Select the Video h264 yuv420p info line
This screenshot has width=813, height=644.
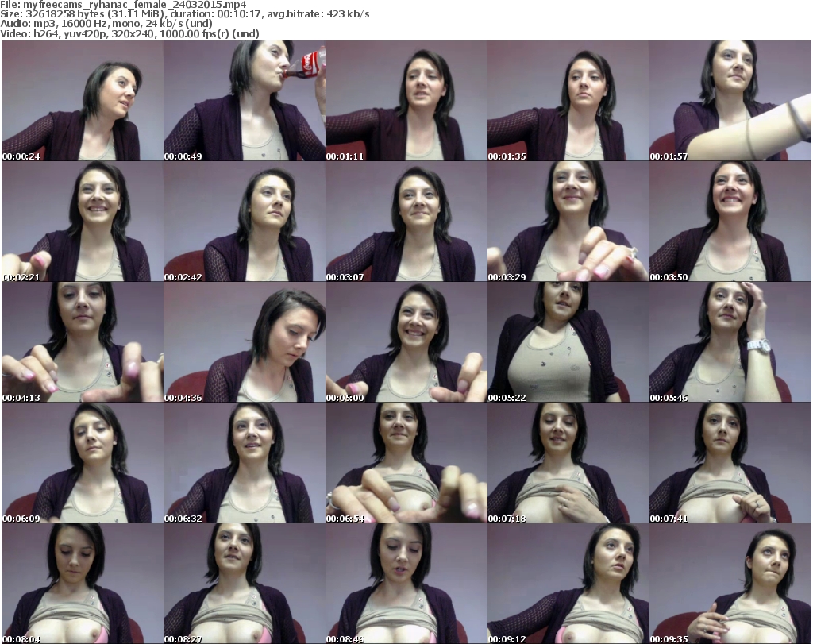tap(129, 33)
